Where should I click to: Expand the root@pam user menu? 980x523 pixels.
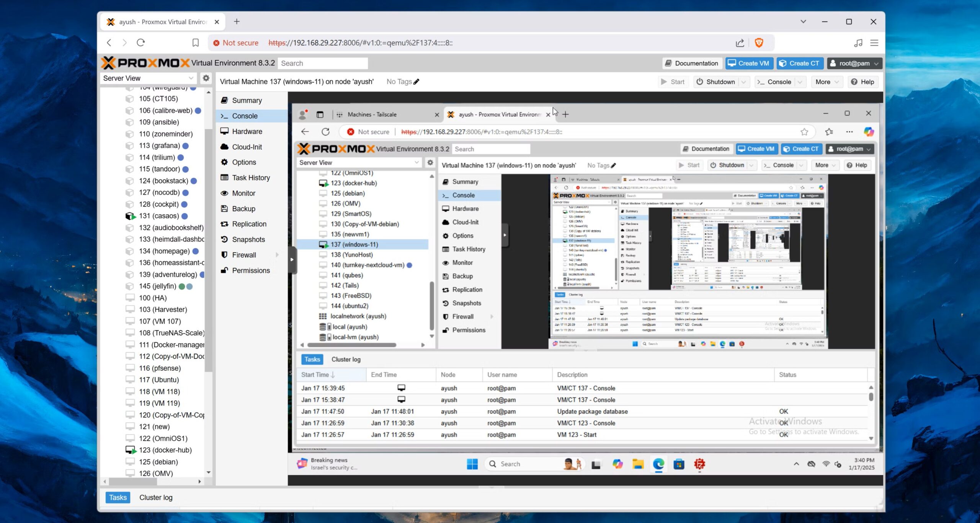pos(854,64)
